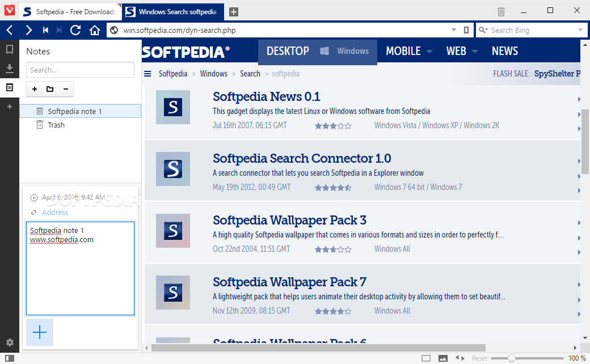
Task: Click the vertical scrollbar thumb
Action: [x=585, y=141]
